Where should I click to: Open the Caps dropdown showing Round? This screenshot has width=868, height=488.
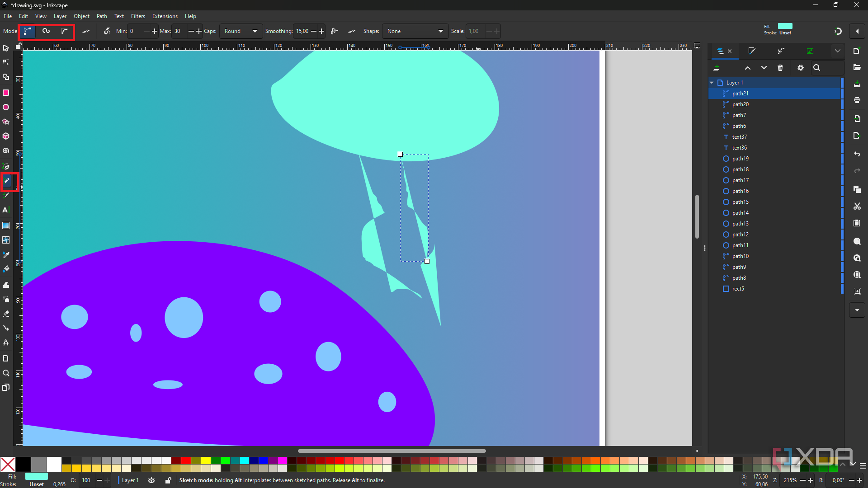point(241,31)
